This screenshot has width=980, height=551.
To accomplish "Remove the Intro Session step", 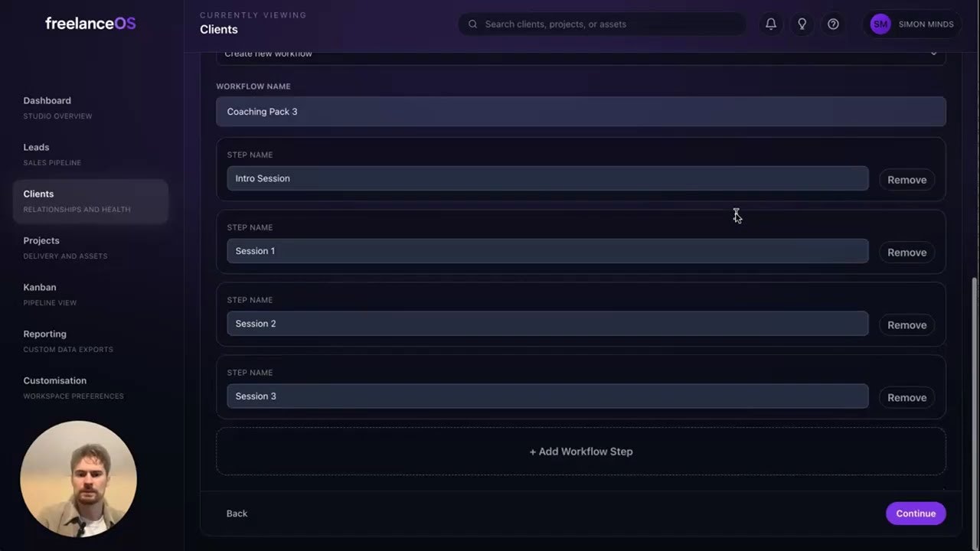I will [906, 180].
